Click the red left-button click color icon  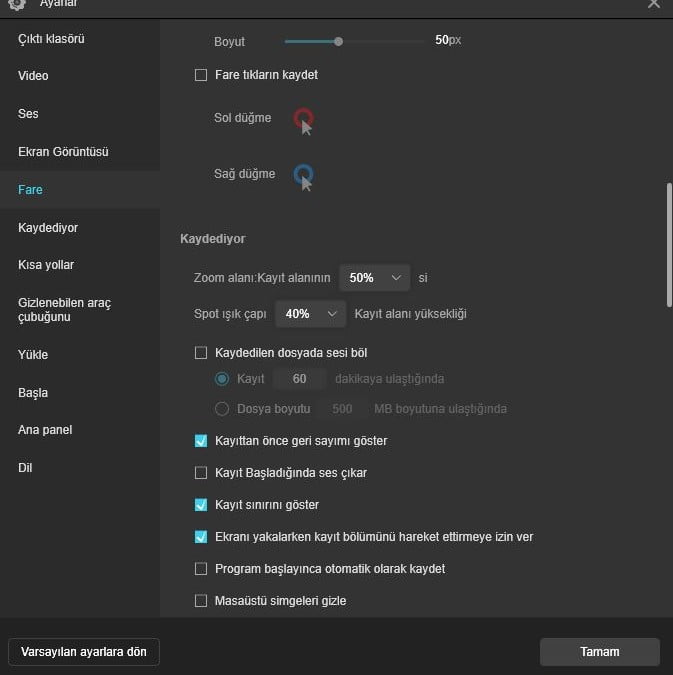304,121
